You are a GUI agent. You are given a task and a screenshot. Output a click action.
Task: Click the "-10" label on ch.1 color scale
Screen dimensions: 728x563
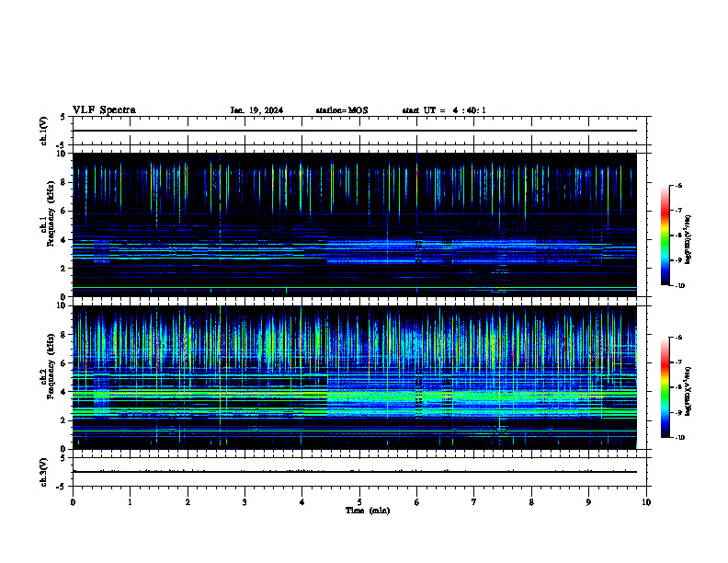click(679, 286)
